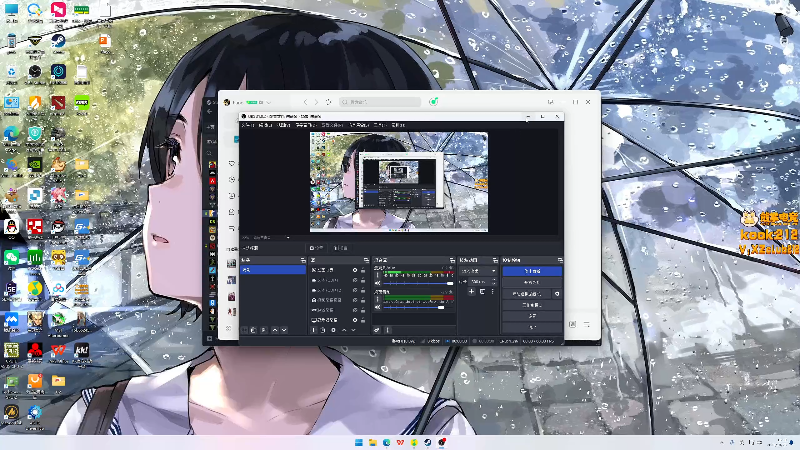Open preview scaling dropdown below the preview
Screen dimensions: 800x450
[271, 237]
